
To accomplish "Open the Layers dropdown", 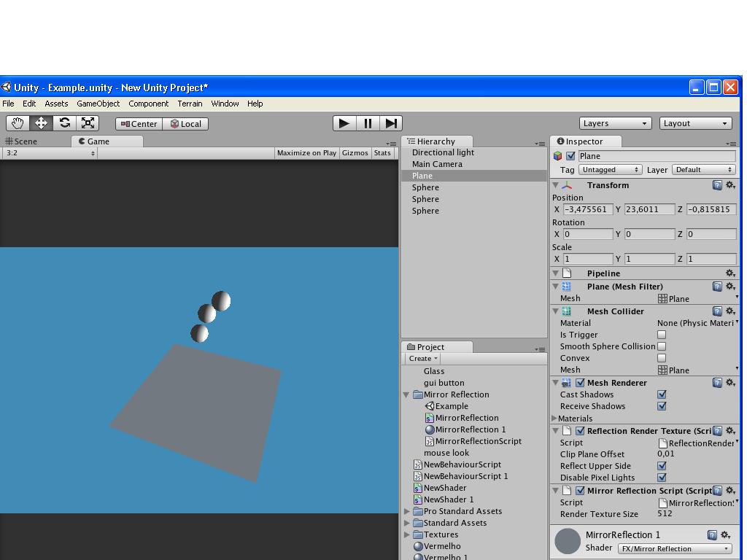I will [x=615, y=122].
